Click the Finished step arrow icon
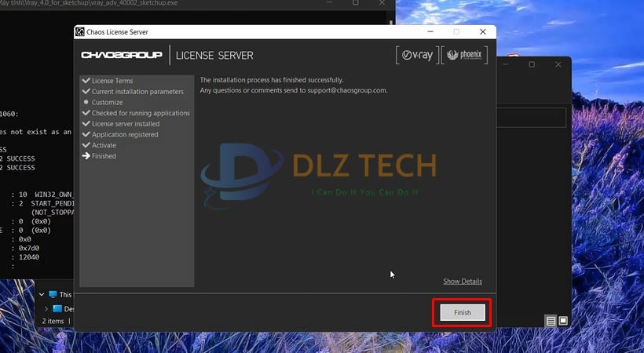The height and width of the screenshot is (353, 644). point(86,156)
